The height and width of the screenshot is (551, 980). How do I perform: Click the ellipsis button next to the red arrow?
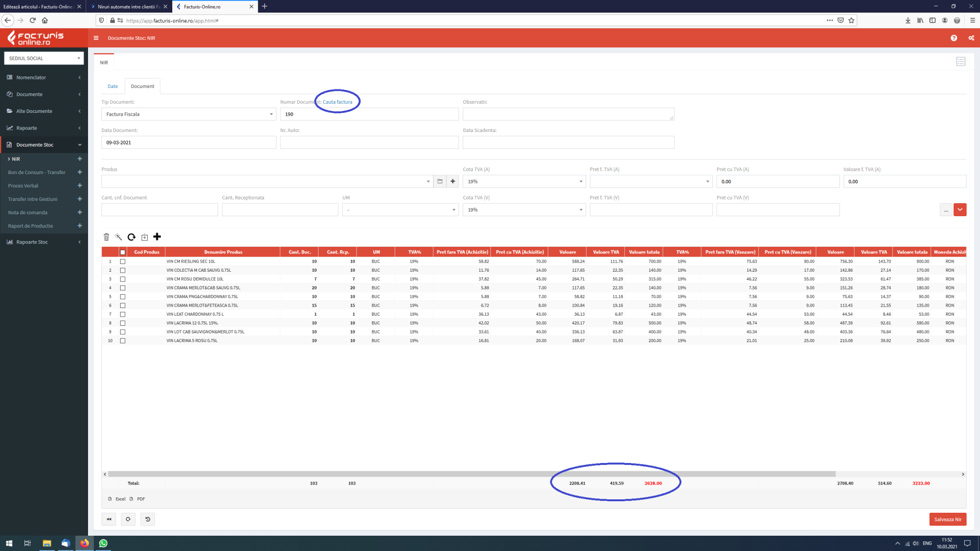coord(946,209)
